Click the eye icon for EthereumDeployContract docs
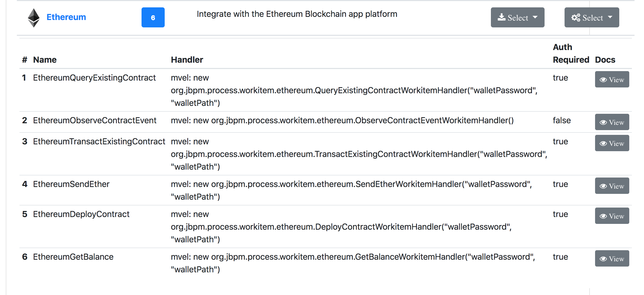Image resolution: width=644 pixels, height=295 pixels. (603, 216)
